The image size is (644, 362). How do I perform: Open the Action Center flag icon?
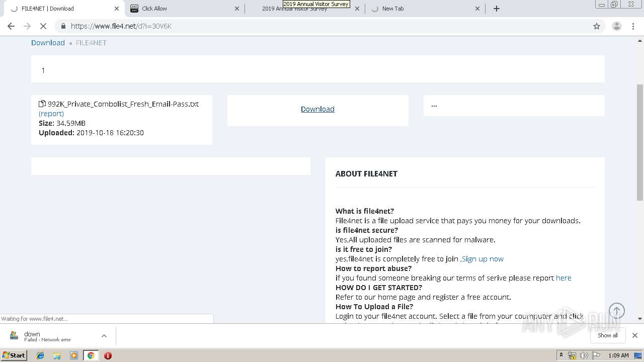pos(596,355)
